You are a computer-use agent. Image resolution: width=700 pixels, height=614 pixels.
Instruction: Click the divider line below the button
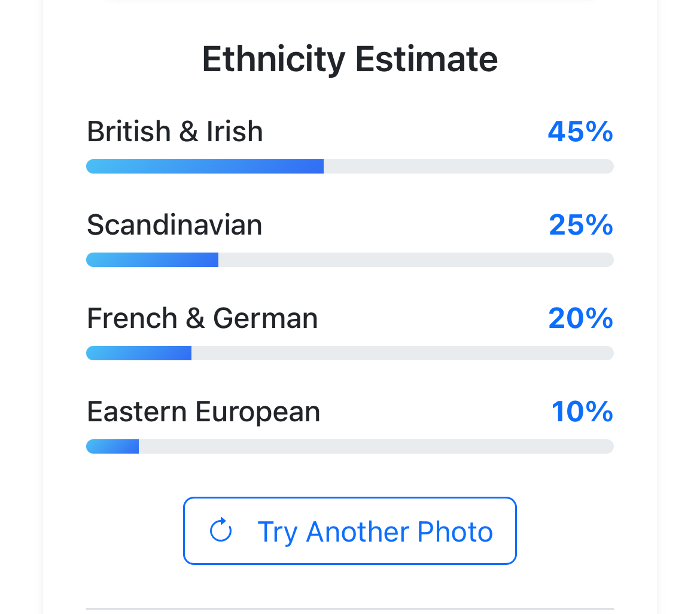click(349, 608)
